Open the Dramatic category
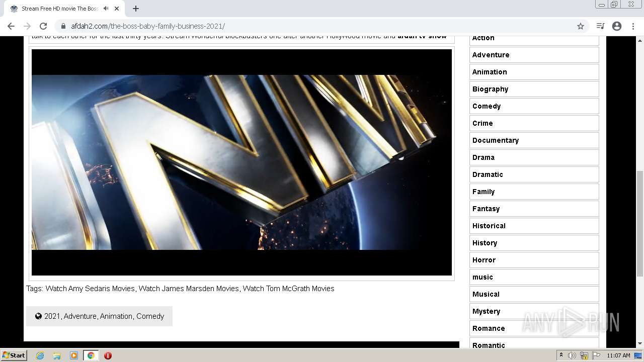This screenshot has height=362, width=644. click(534, 174)
